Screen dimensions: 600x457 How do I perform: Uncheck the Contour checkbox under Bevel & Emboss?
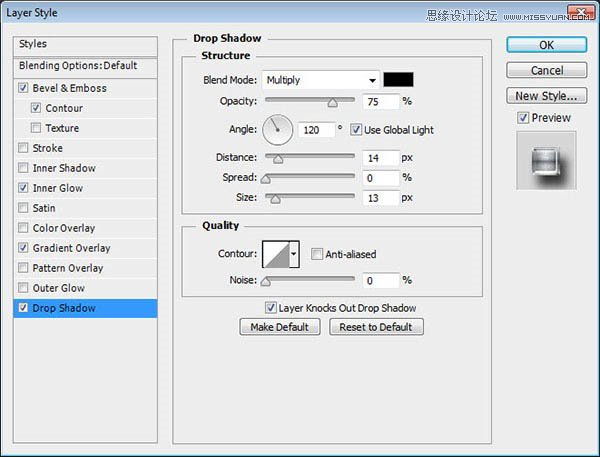point(36,108)
